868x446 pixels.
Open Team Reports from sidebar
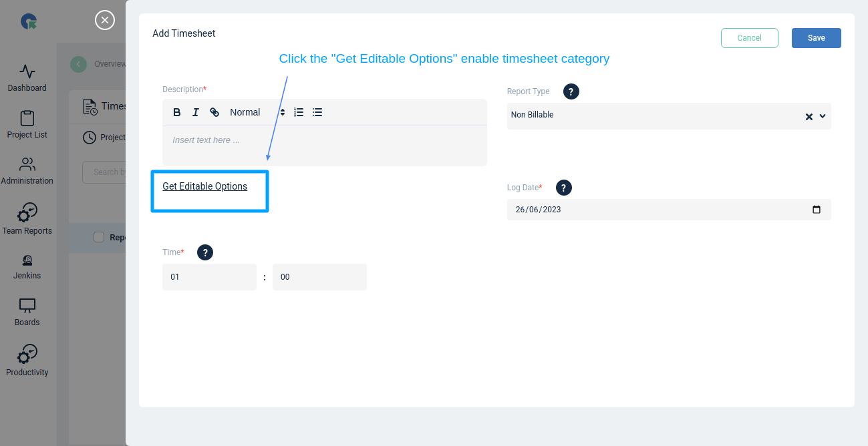tap(27, 218)
